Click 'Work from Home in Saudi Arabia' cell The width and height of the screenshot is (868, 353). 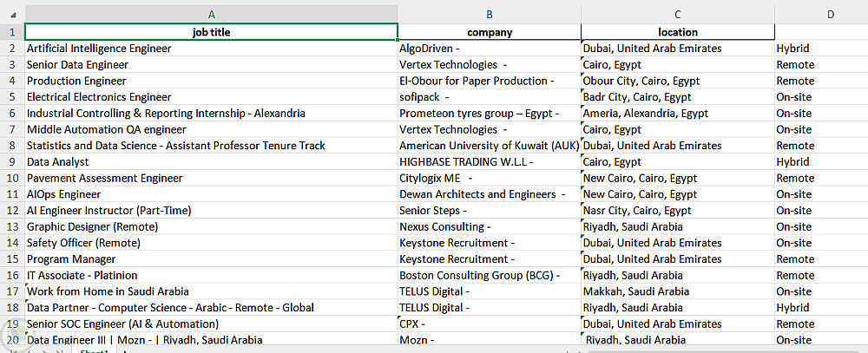click(212, 291)
